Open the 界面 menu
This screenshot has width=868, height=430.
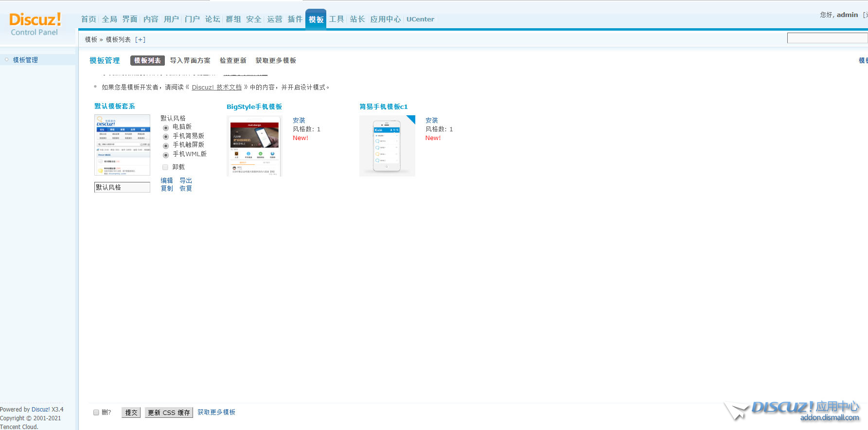point(130,19)
